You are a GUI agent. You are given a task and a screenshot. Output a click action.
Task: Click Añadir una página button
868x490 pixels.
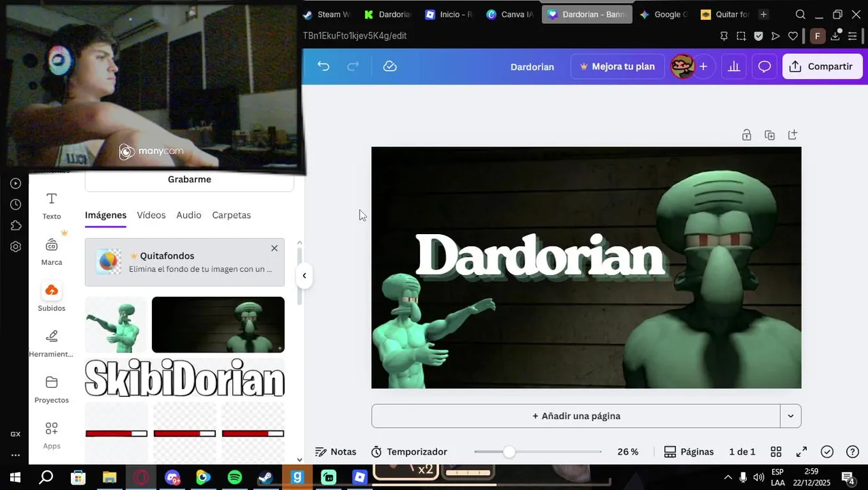tap(576, 416)
